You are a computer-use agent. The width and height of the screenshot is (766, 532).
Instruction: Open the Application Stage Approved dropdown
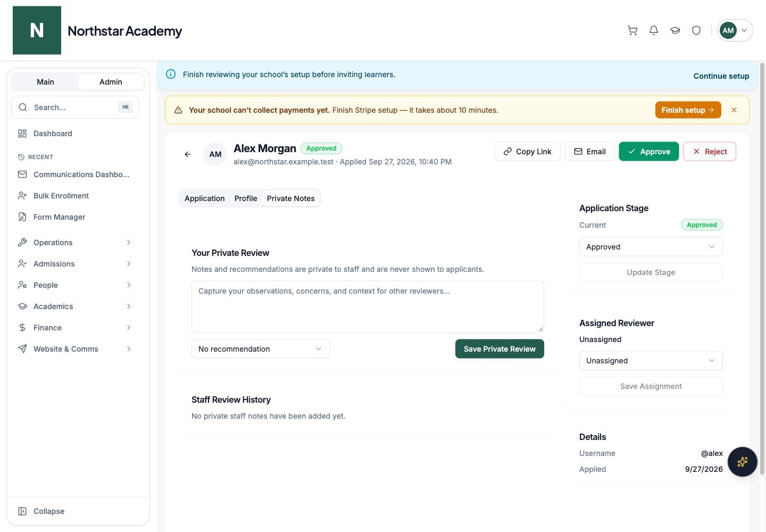point(651,247)
